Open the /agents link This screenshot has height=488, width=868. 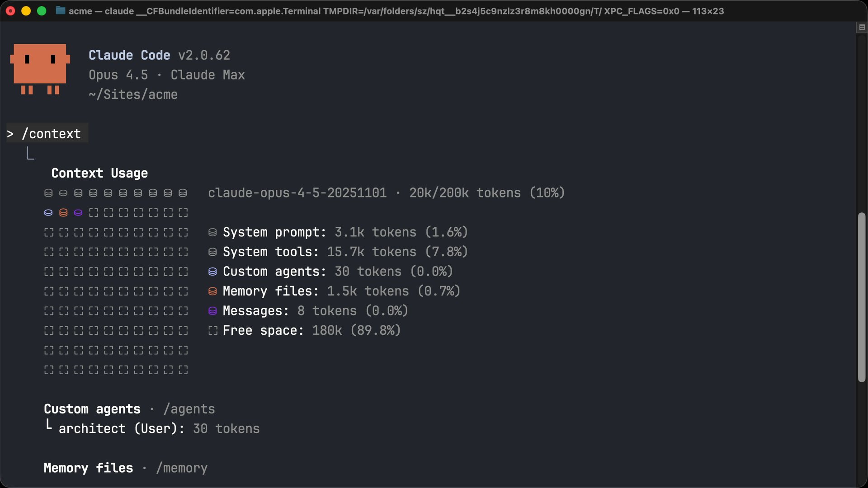[189, 409]
